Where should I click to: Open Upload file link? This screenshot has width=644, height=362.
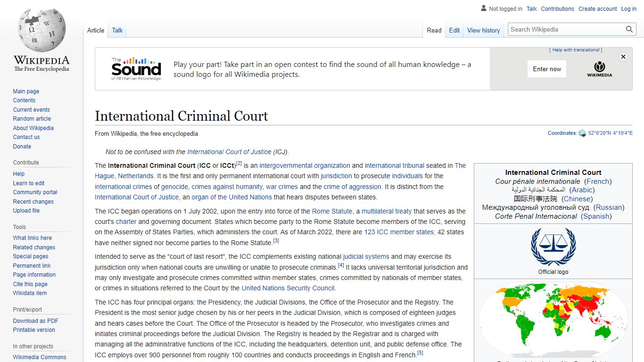[26, 211]
